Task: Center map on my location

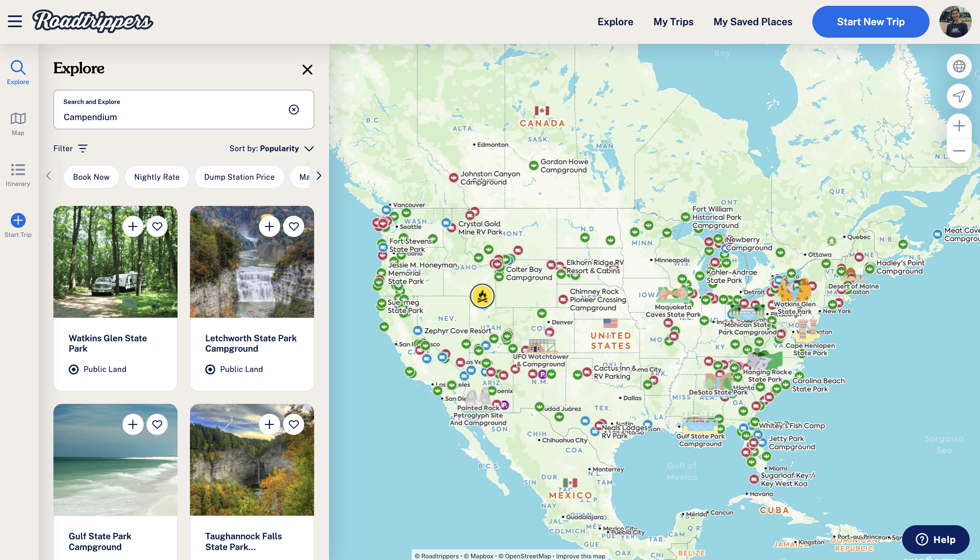Action: coord(959,96)
